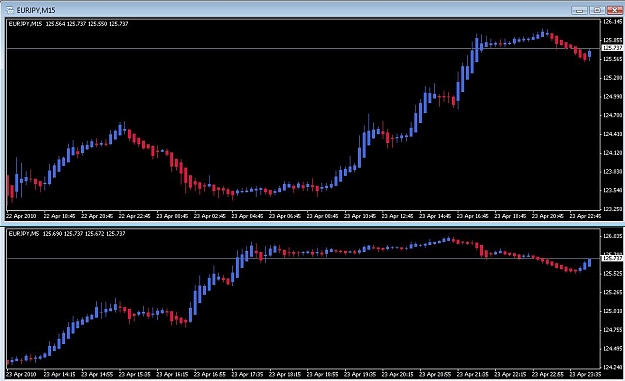The width and height of the screenshot is (625, 381).
Task: Click the 125.280 price axis label
Action: coord(613,78)
